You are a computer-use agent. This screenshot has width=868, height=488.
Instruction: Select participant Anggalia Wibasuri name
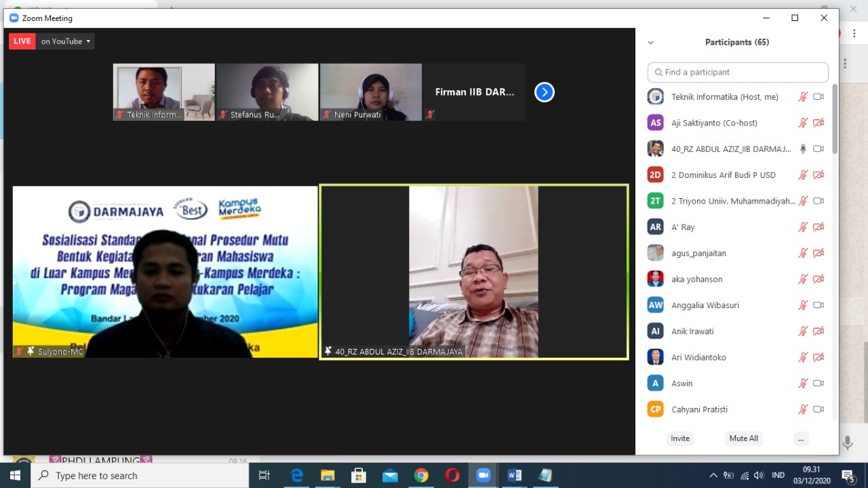coord(705,305)
